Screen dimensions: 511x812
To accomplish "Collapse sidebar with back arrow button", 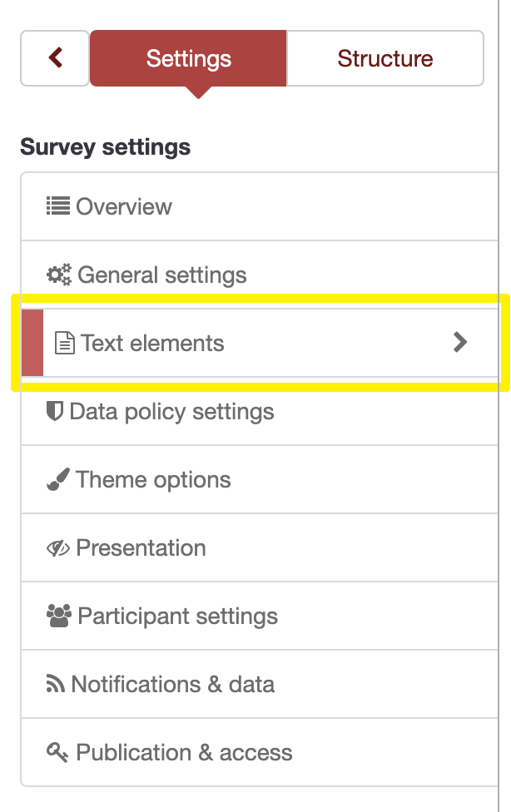I will tap(55, 58).
